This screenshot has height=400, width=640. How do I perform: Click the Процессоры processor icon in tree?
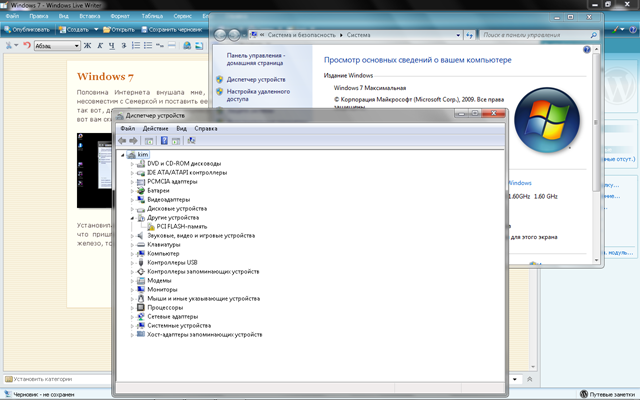(x=141, y=307)
